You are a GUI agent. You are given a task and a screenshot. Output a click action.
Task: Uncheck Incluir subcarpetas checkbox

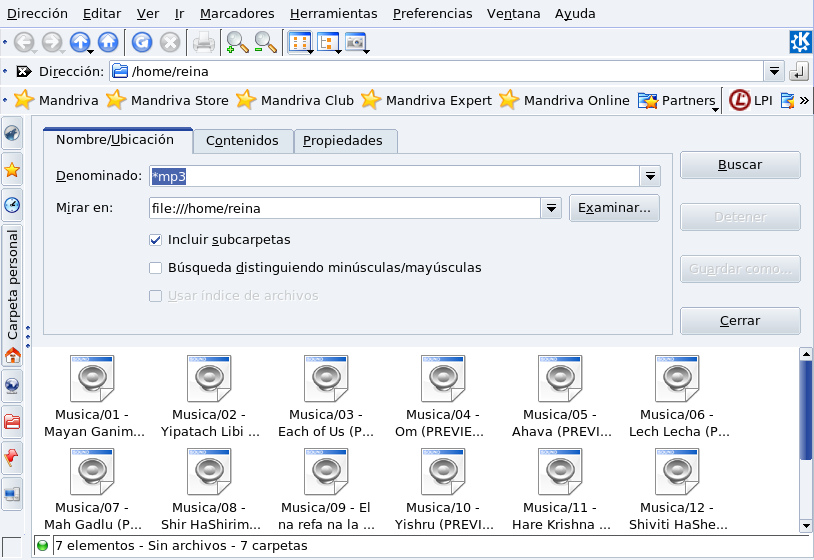click(x=155, y=240)
